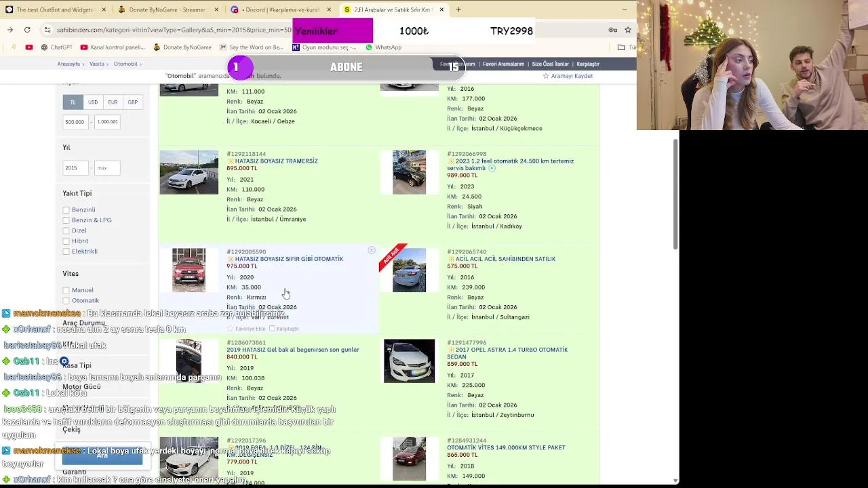Close the sahibinden 2.El Arabalar tab
The width and height of the screenshot is (868, 488).
click(x=441, y=9)
